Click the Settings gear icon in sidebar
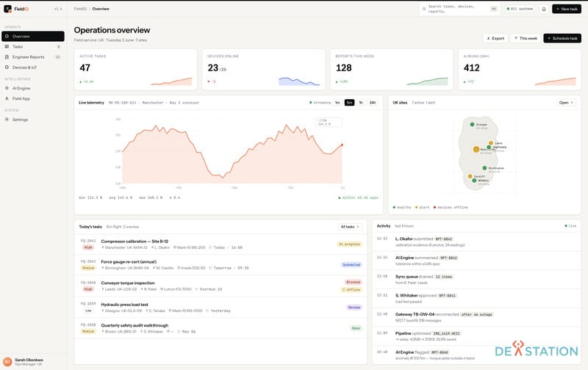The height and width of the screenshot is (370, 588). (x=7, y=120)
